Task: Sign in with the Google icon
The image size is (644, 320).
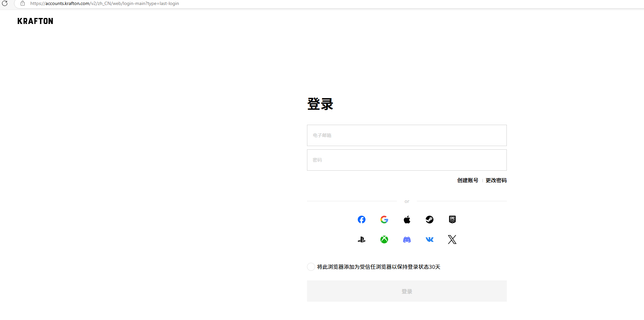Action: pyautogui.click(x=384, y=220)
